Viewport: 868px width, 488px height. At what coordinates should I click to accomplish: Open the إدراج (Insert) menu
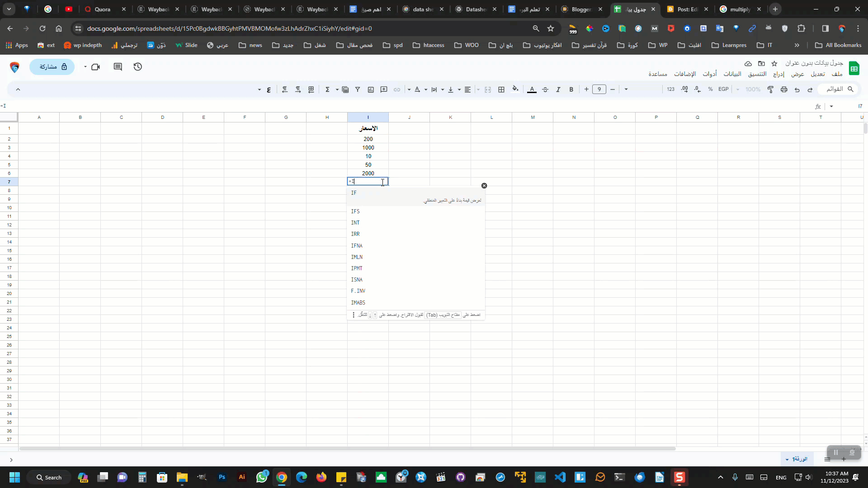click(x=778, y=74)
